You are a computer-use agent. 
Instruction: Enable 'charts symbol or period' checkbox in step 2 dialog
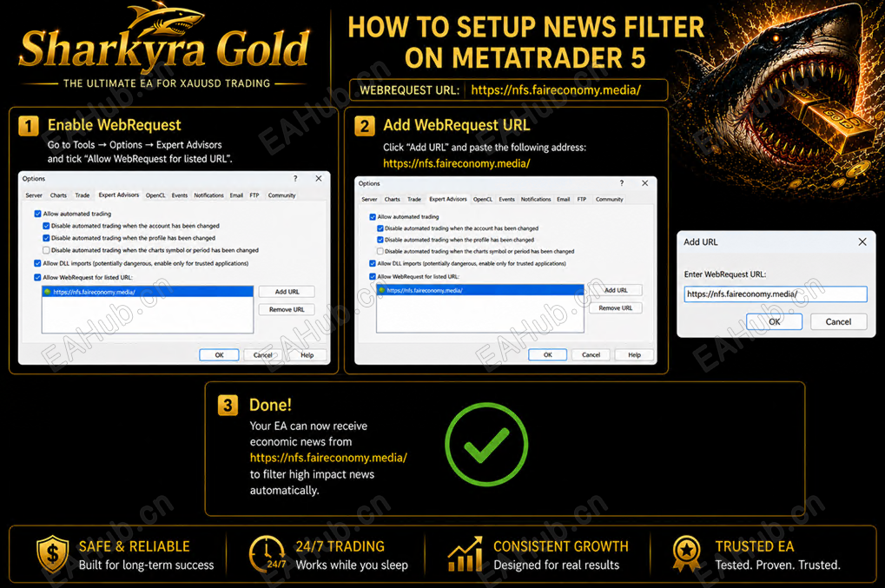380,251
